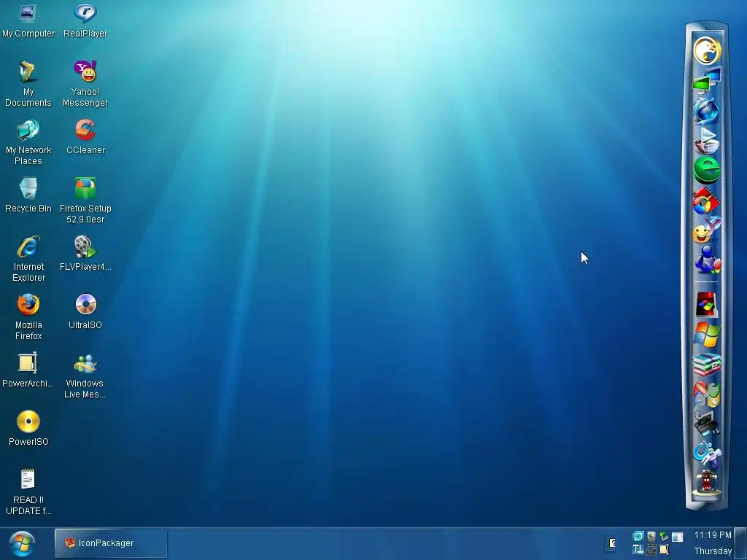
Task: Select the My Documents icon
Action: tap(28, 84)
